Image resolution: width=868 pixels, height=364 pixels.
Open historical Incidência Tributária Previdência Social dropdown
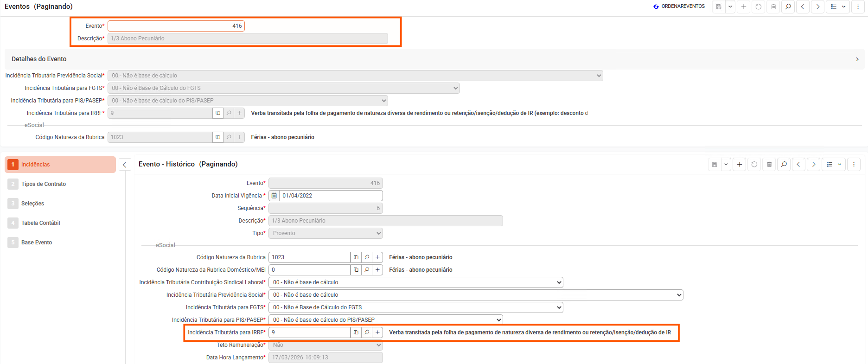475,295
